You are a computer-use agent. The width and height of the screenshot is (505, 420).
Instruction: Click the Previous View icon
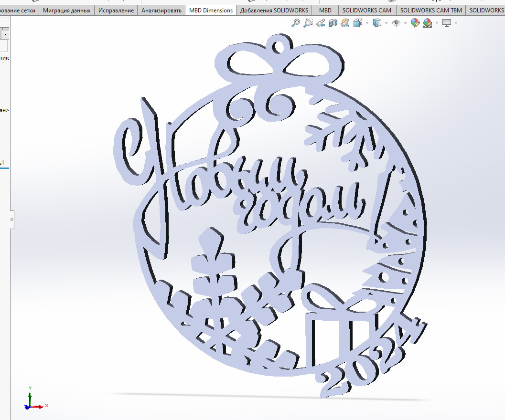(321, 23)
